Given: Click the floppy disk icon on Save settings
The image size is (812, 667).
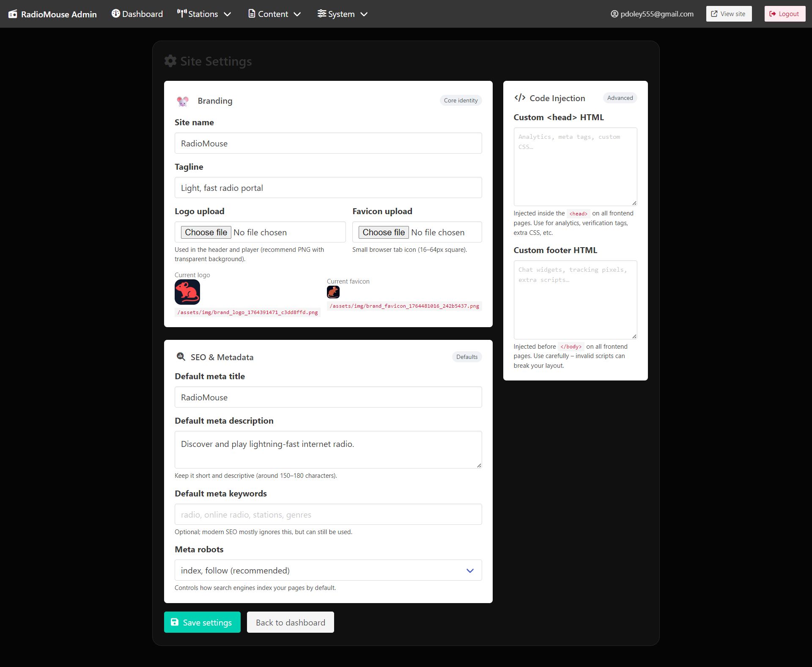Looking at the screenshot, I should [175, 622].
